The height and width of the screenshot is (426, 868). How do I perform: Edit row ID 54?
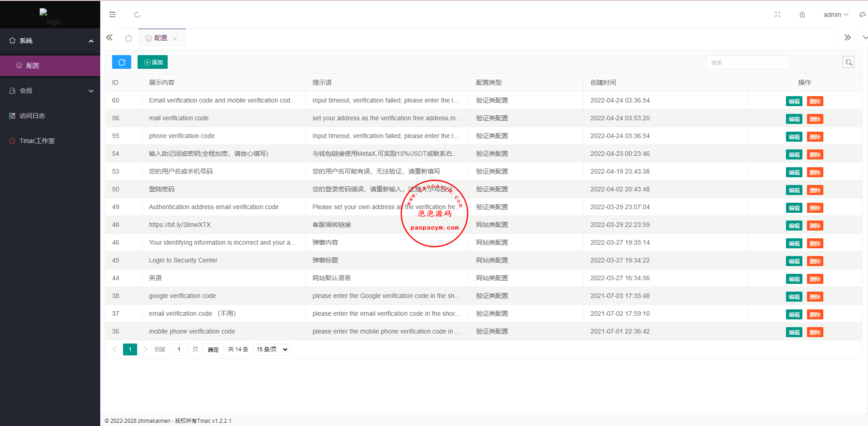pos(794,154)
